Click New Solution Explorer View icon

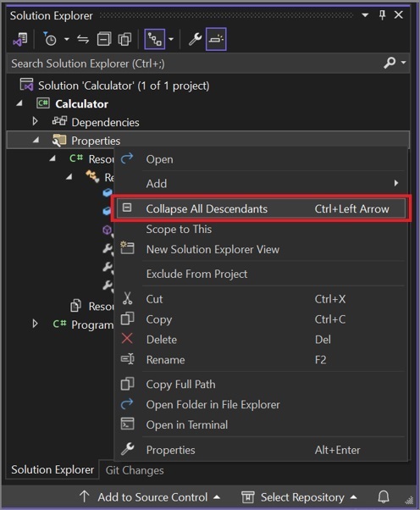[x=127, y=248]
